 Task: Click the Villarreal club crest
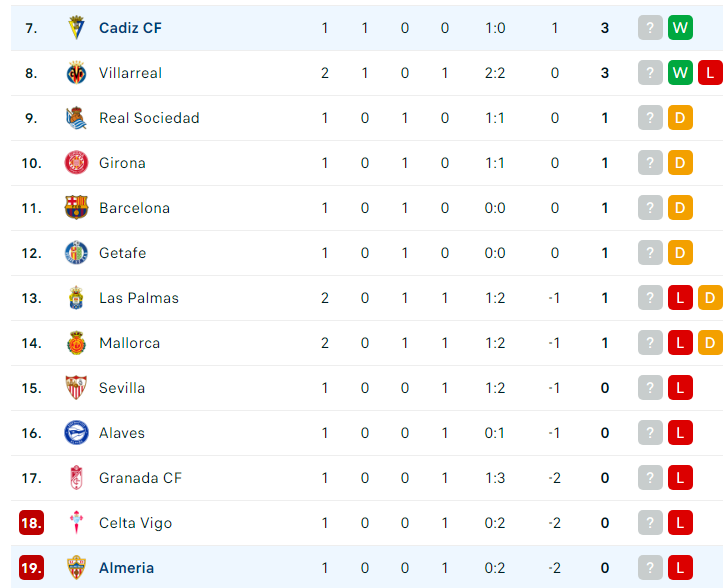point(76,73)
